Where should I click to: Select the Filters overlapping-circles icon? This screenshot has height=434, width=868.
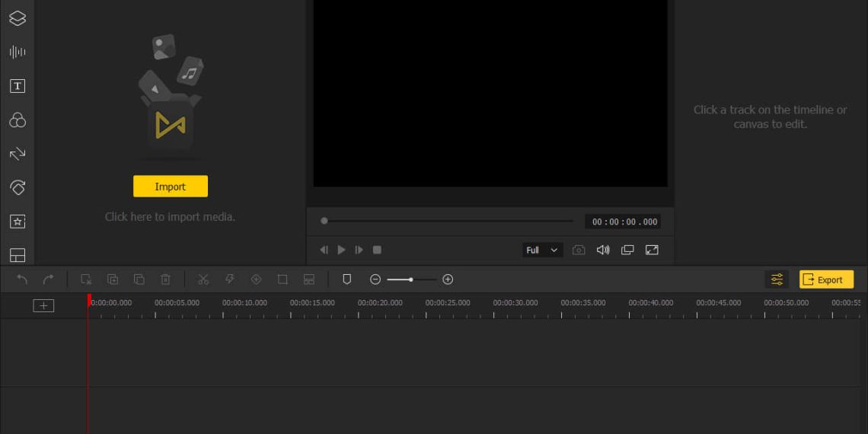(17, 120)
